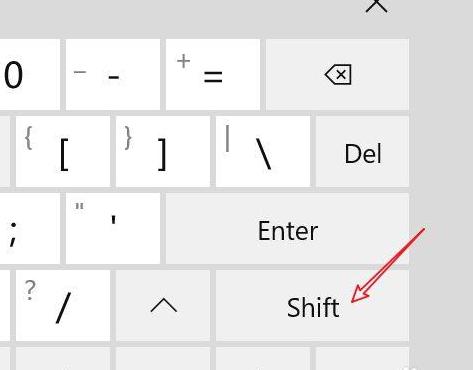Tap the backspace icon key
Screen dimensions: 473x370
pyautogui.click(x=337, y=74)
